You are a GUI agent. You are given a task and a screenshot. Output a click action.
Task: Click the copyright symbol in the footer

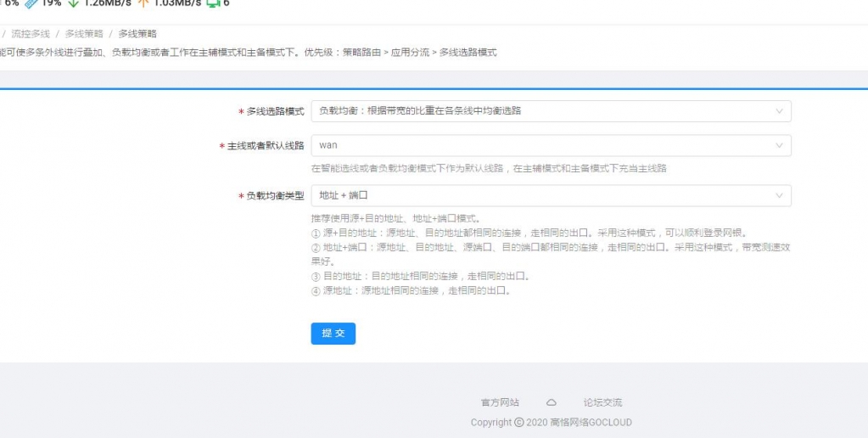pos(518,423)
